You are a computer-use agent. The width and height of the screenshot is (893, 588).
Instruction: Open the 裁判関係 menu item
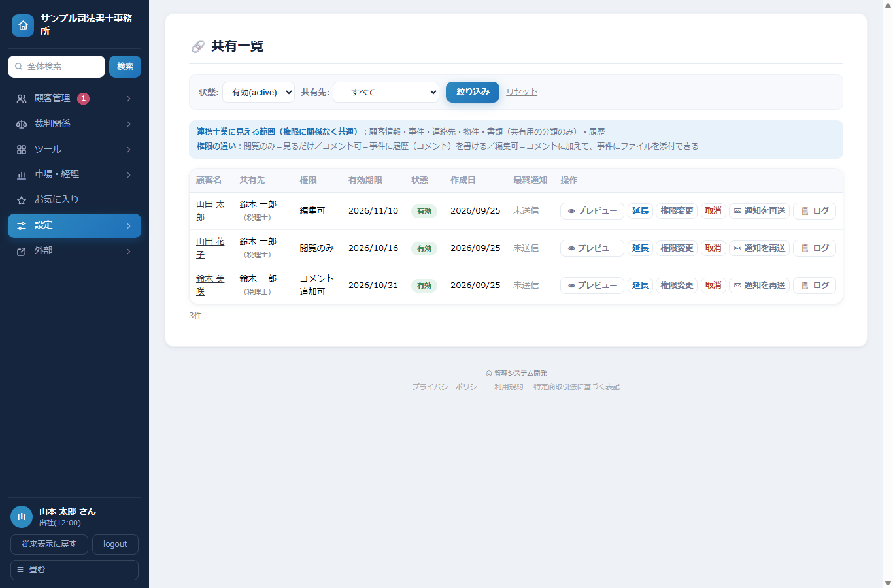(75, 124)
